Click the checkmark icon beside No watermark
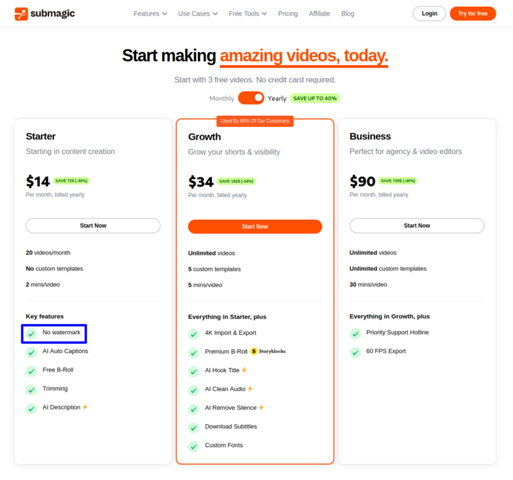This screenshot has width=513, height=480. point(31,333)
